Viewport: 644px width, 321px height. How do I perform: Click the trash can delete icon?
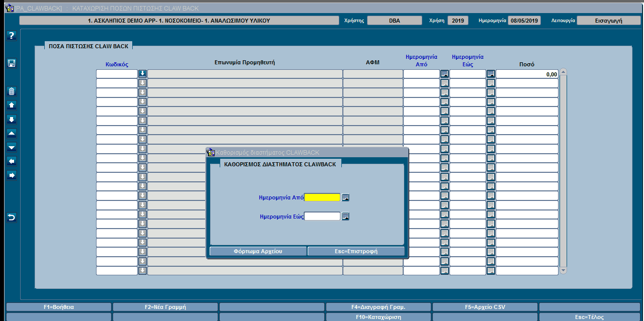coord(12,91)
